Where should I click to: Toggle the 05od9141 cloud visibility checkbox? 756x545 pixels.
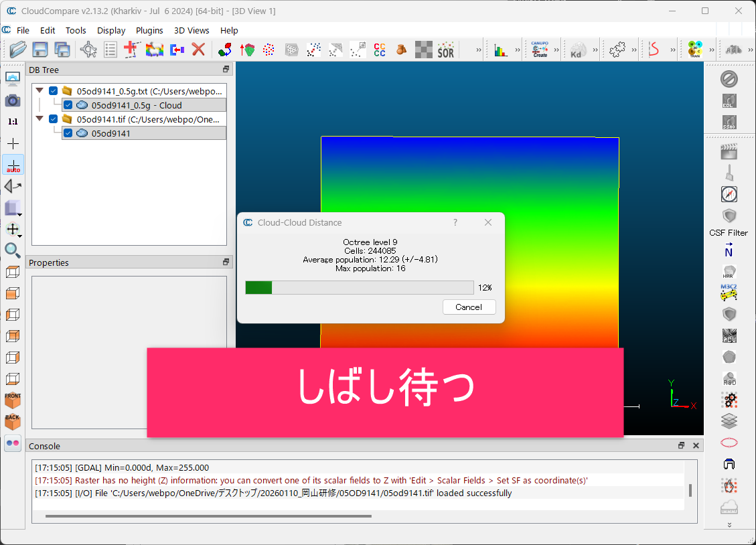(68, 133)
